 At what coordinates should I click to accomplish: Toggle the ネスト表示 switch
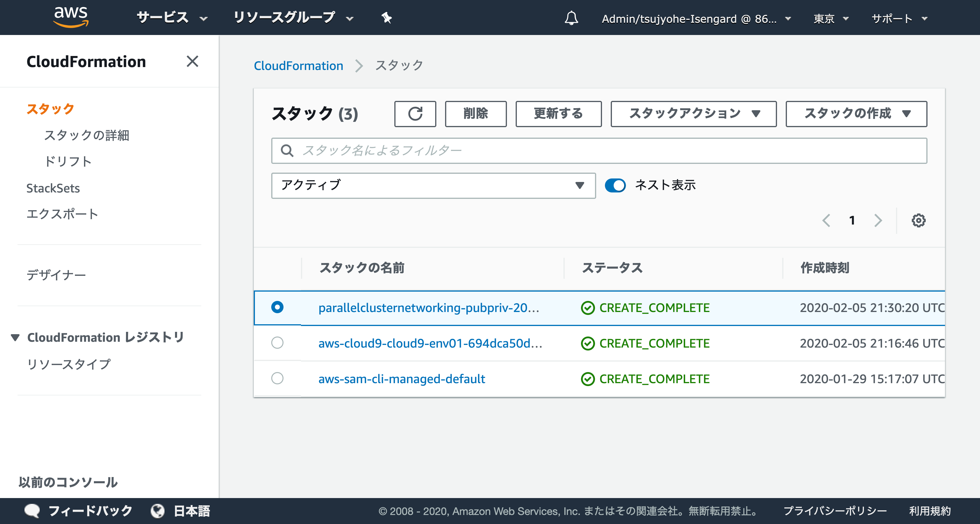[x=615, y=185]
